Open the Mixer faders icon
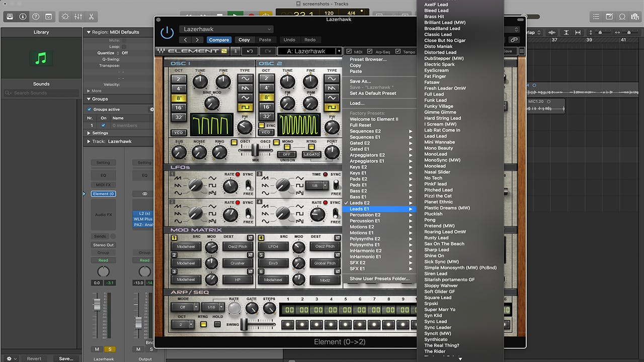Viewport: 644px width, 362px height. click(78, 17)
